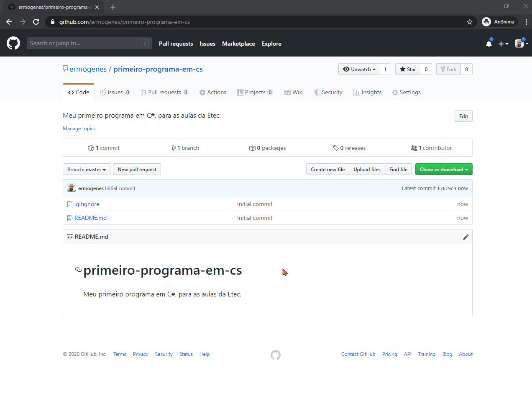The image size is (532, 412).
Task: Click the commit author avatar
Action: (x=72, y=188)
